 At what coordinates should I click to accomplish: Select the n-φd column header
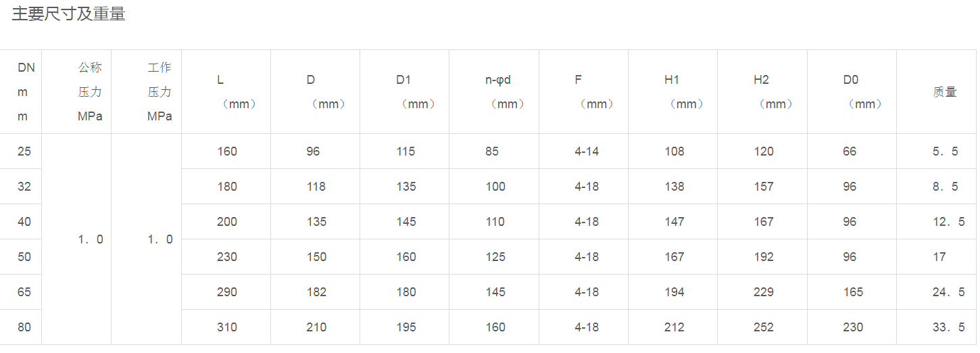pos(499,92)
